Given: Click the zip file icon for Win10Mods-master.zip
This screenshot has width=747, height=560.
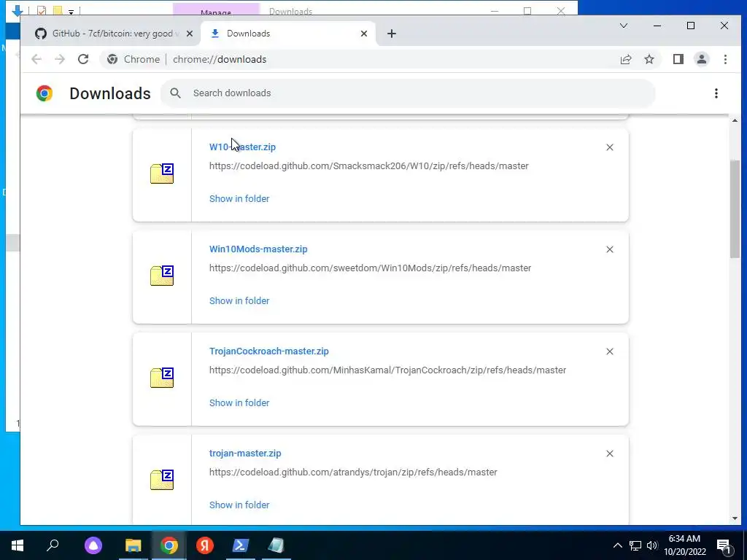Looking at the screenshot, I should 162,275.
